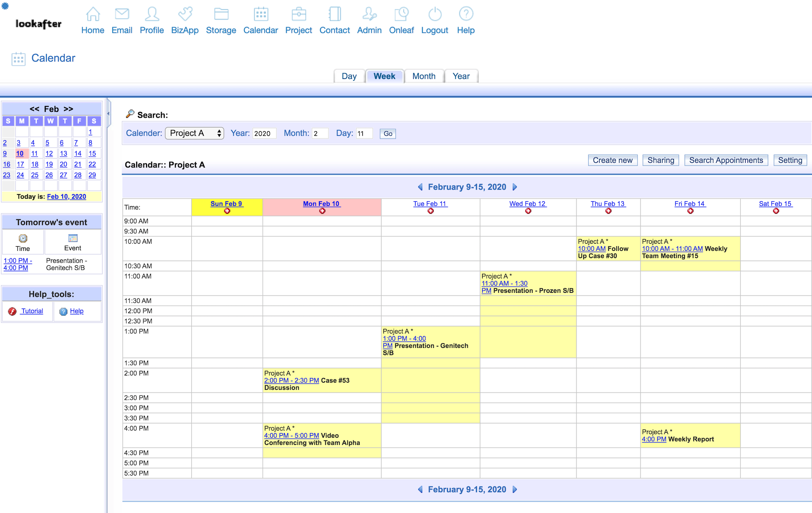
Task: Open the 2:00 PM Case #53 Discussion event
Action: (291, 380)
